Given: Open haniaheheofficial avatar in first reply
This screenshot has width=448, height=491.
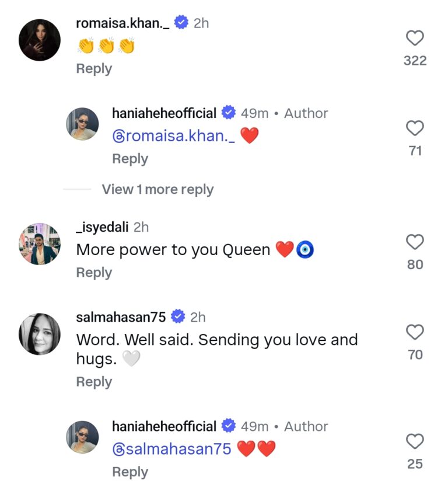Looking at the screenshot, I should [x=82, y=124].
